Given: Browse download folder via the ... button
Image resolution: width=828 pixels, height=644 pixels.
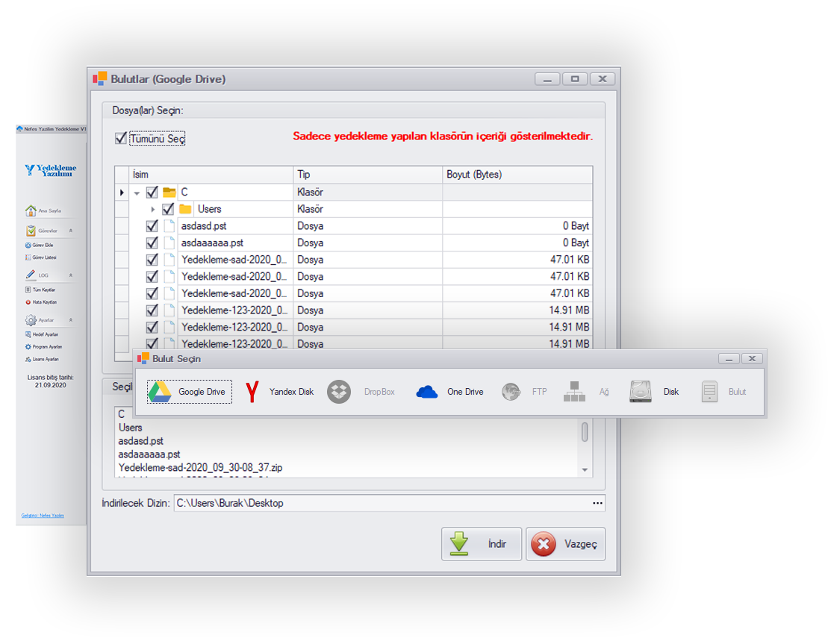Looking at the screenshot, I should [597, 503].
